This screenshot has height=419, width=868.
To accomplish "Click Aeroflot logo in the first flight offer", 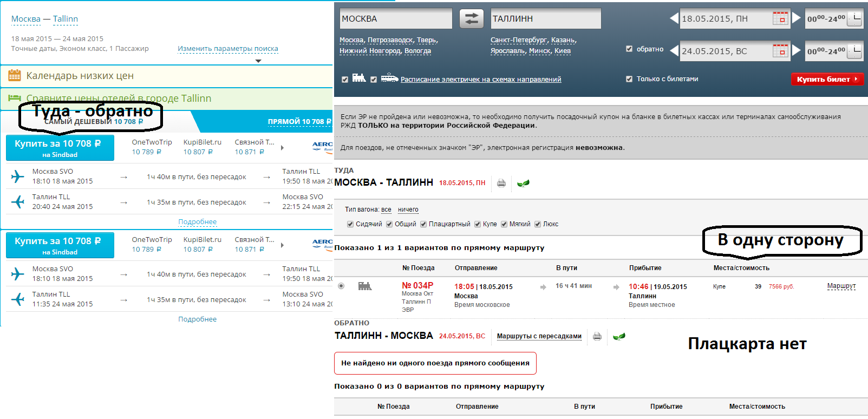I will [323, 147].
